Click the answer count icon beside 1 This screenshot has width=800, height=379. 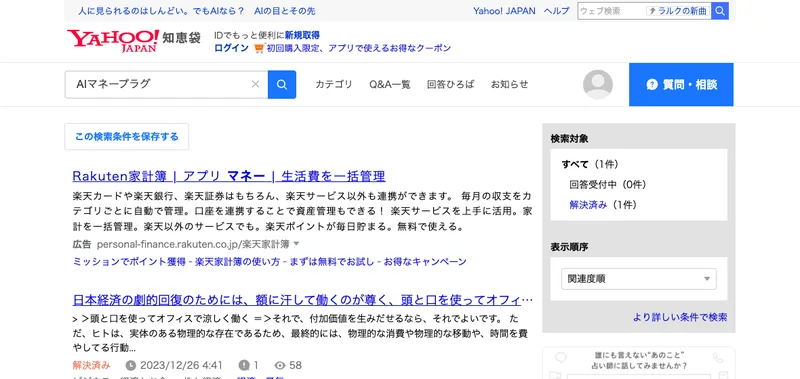(x=244, y=365)
